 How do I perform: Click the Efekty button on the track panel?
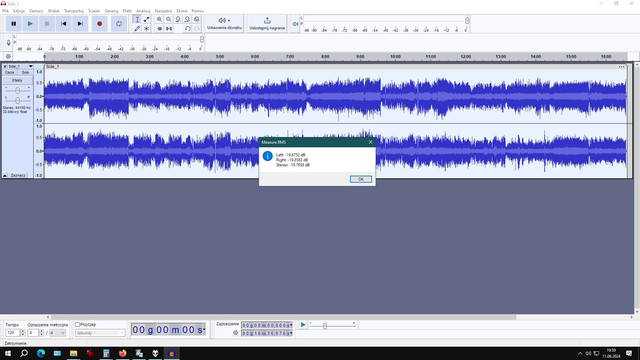click(17, 80)
